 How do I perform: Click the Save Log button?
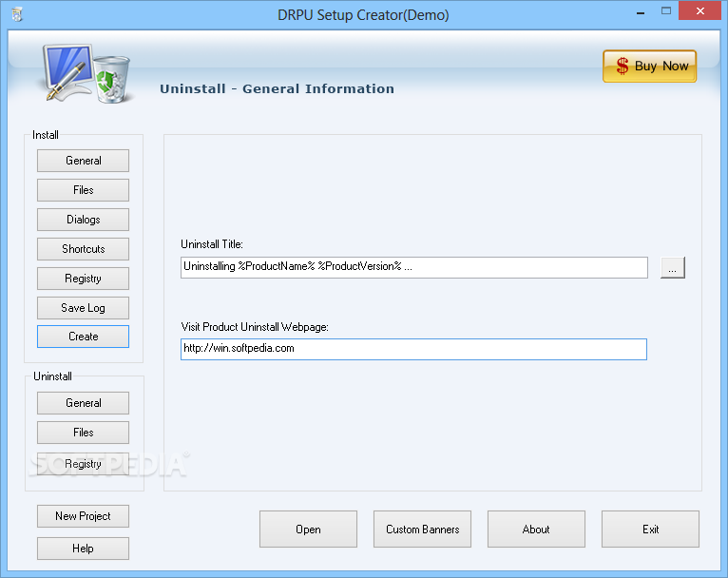(83, 308)
